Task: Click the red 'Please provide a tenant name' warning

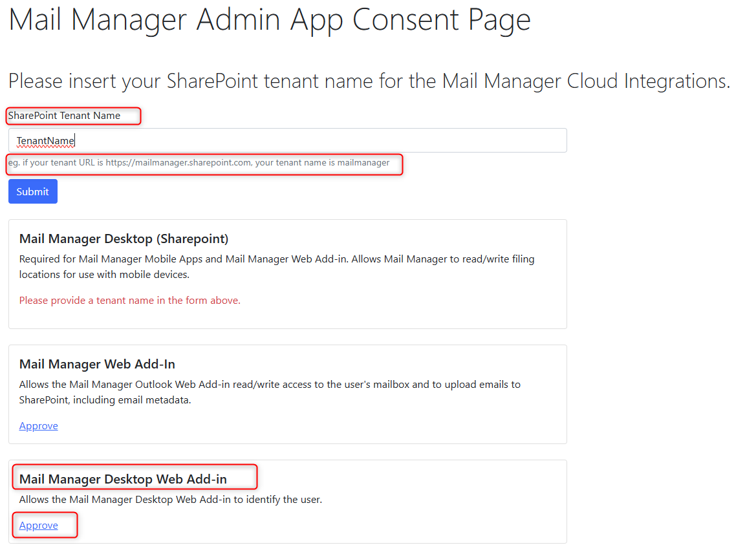Action: click(x=129, y=301)
